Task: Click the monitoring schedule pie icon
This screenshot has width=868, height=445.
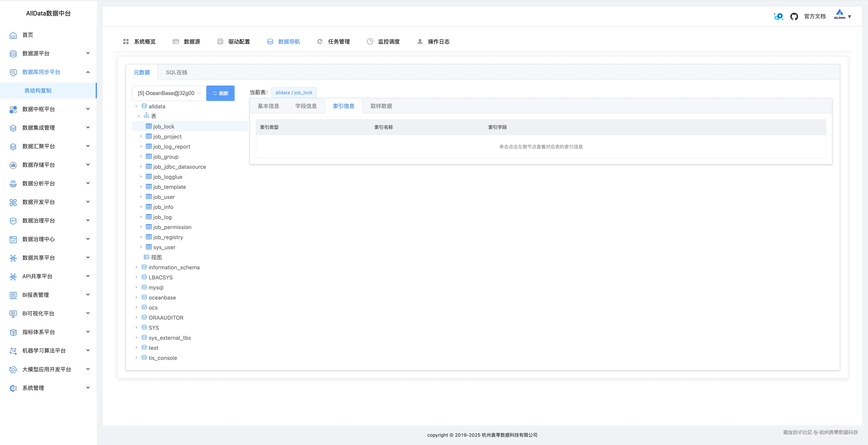Action: click(370, 41)
